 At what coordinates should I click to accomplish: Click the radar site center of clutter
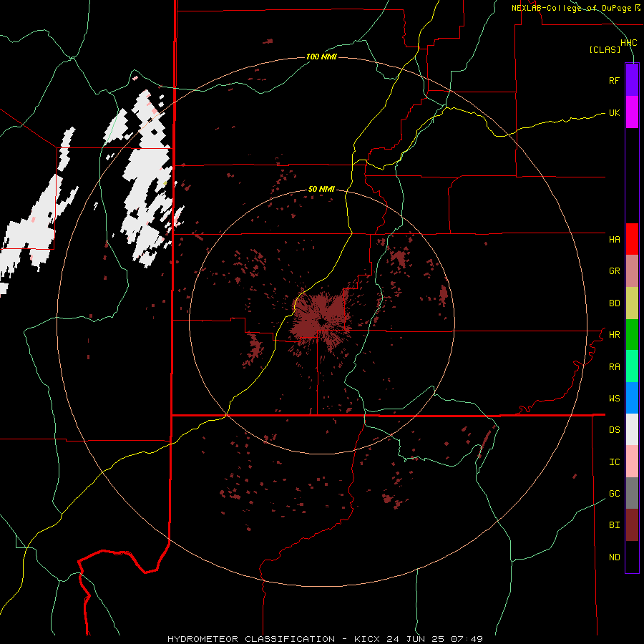[x=321, y=321]
